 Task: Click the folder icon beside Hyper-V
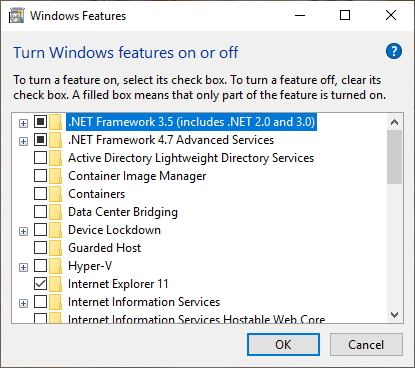[55, 266]
